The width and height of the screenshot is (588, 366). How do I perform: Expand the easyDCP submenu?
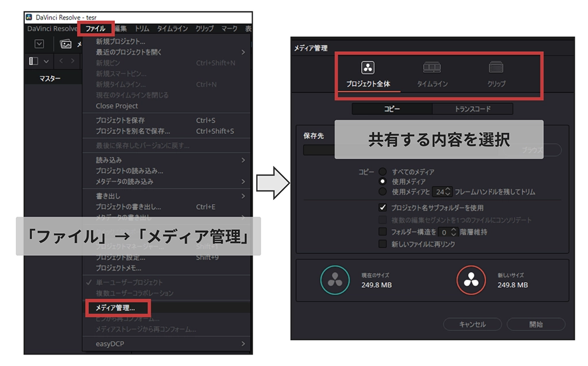[x=167, y=344]
